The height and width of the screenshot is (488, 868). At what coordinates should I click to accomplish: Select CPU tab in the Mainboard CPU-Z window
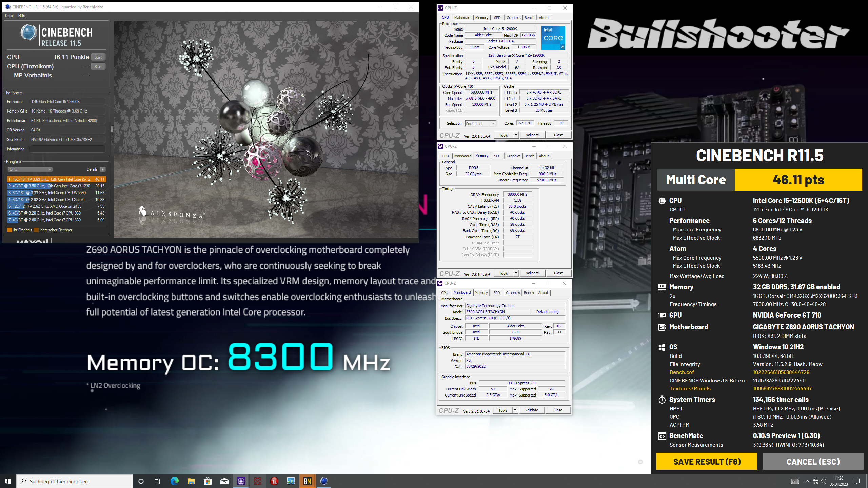(445, 293)
